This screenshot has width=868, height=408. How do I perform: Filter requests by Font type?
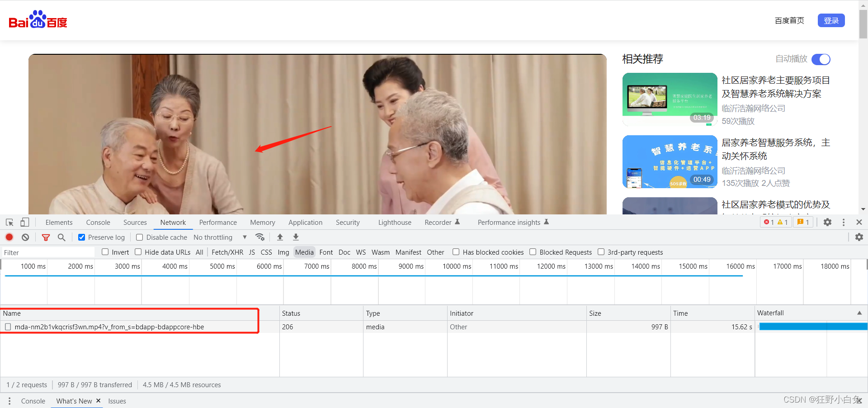tap(326, 252)
